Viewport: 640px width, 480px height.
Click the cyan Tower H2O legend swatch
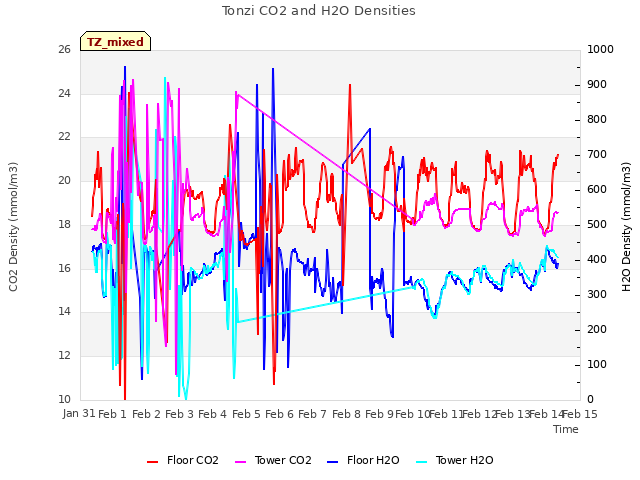coord(421,462)
